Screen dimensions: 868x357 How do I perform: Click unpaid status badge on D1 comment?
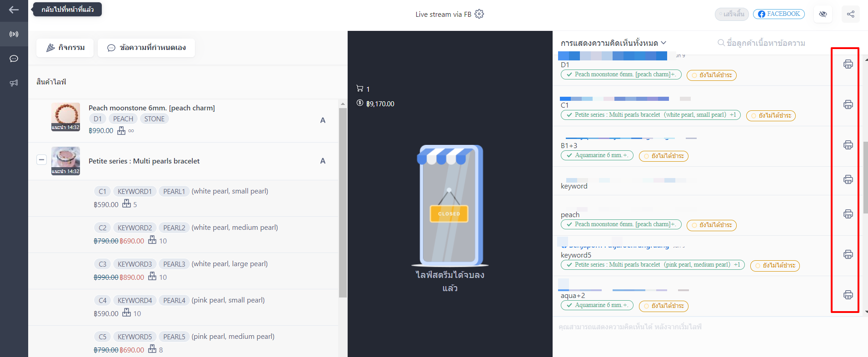pyautogui.click(x=712, y=75)
